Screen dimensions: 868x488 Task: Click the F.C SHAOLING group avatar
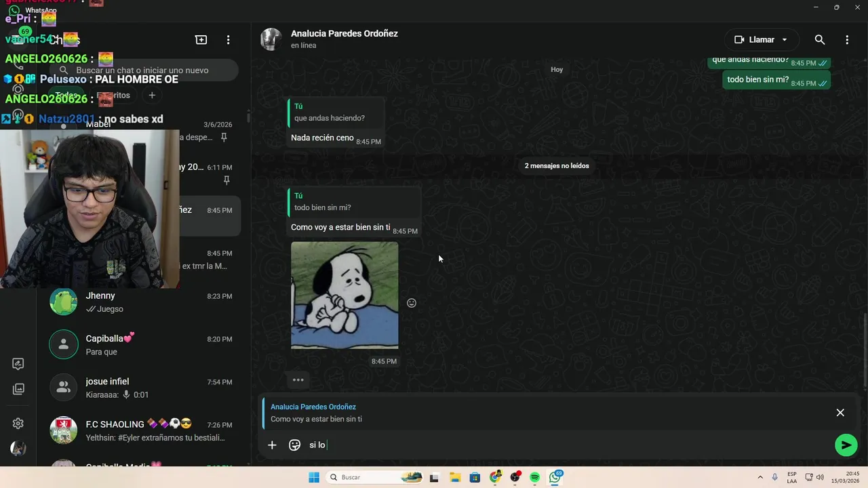[x=64, y=430]
